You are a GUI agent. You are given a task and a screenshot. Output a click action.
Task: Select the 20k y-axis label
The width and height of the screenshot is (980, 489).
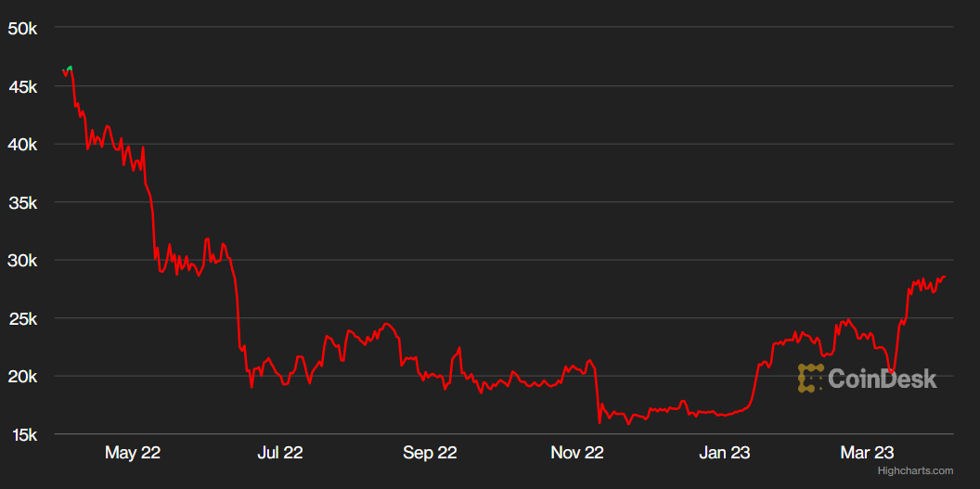pos(21,377)
